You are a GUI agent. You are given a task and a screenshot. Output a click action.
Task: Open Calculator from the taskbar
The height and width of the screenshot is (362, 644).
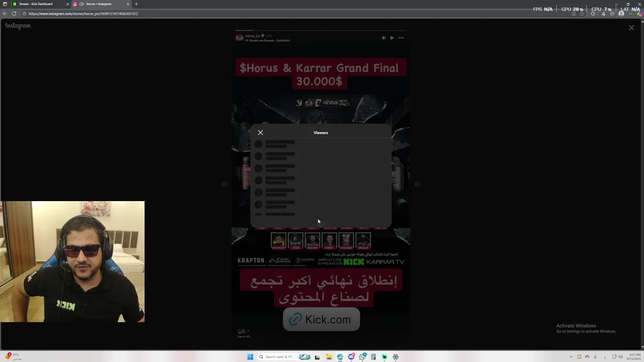point(373,357)
